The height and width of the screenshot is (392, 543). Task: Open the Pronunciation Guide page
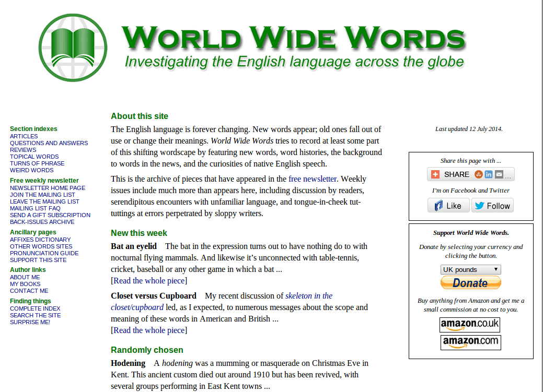[44, 253]
